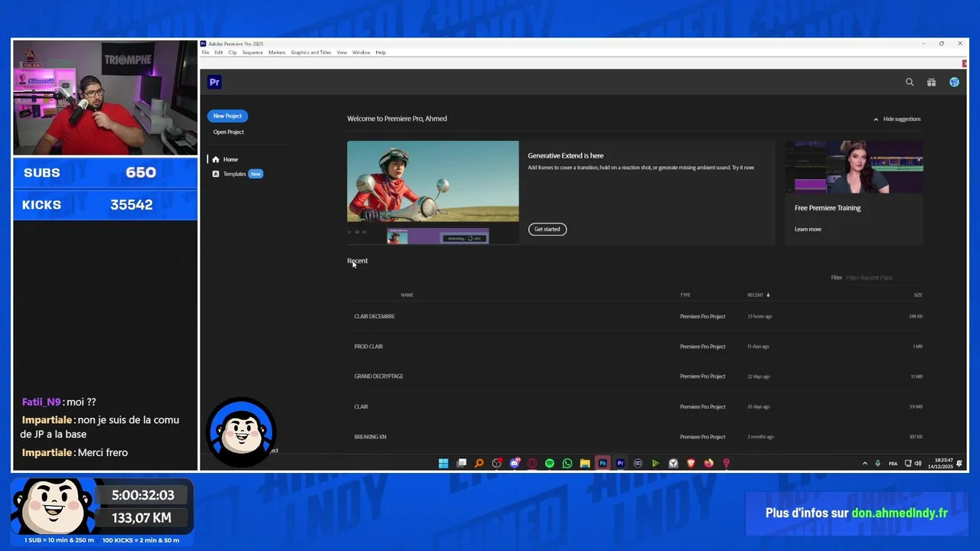Viewport: 980px width, 551px height.
Task: Open Firefox from the taskbar
Action: point(709,463)
